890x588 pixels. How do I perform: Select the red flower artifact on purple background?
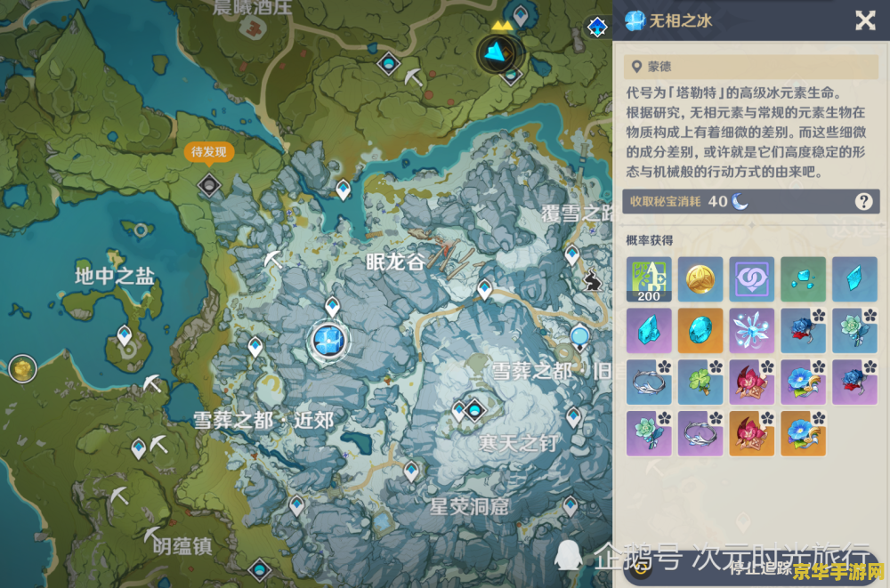[x=751, y=382]
